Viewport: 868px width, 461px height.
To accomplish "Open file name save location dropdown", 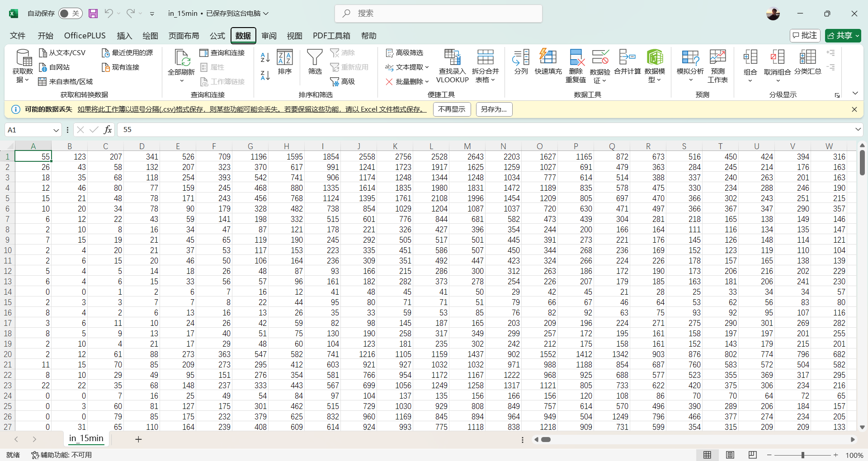I will coord(266,14).
